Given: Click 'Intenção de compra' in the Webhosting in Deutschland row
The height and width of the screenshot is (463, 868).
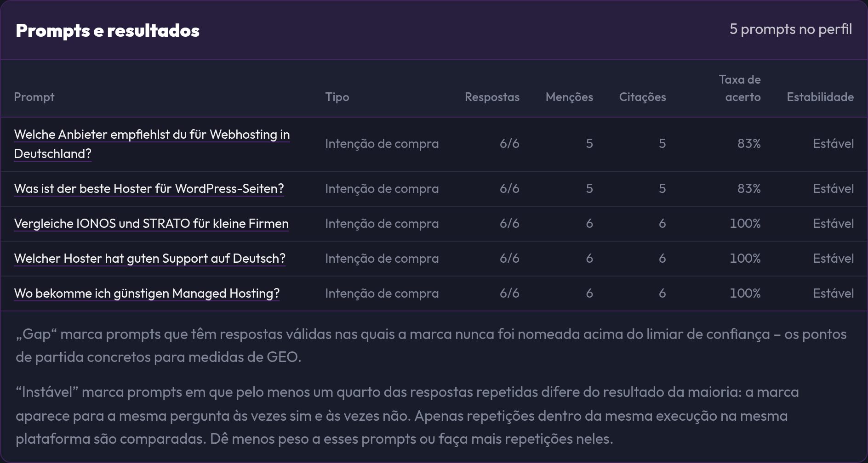Looking at the screenshot, I should point(382,144).
